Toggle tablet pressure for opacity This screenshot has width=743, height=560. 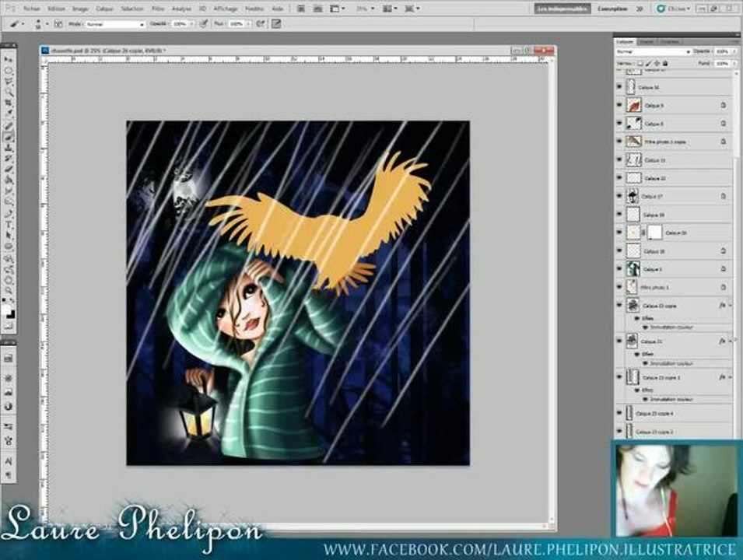(x=203, y=23)
